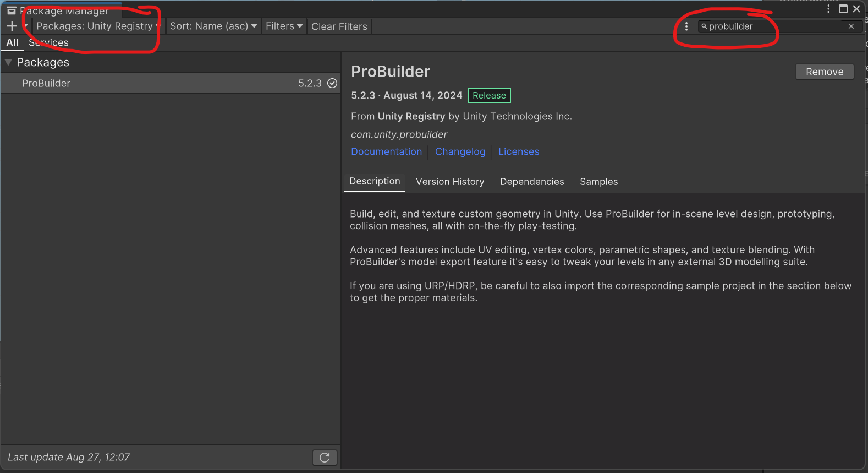Click the Last update Aug 27 text

pyautogui.click(x=69, y=457)
